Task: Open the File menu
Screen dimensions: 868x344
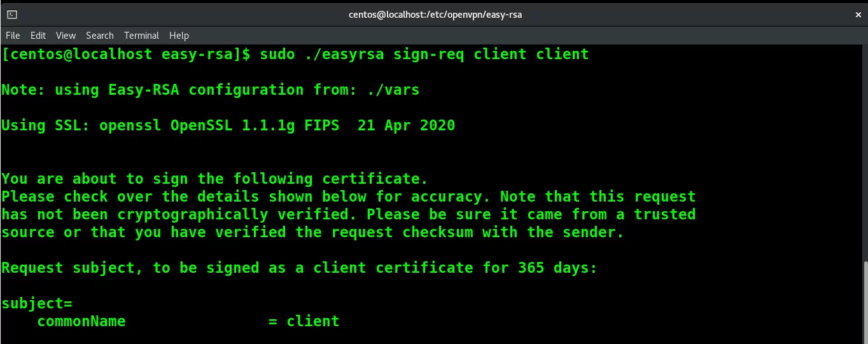Action: 13,36
